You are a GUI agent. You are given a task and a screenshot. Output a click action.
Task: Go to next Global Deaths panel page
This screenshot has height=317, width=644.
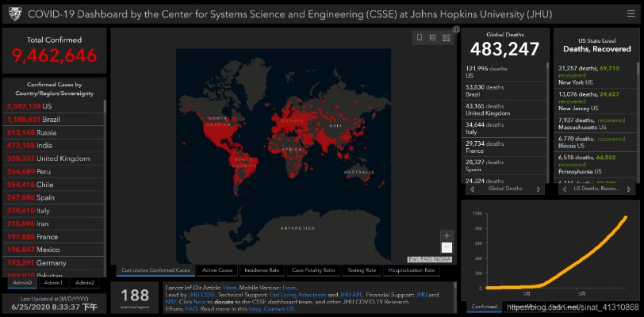click(539, 189)
